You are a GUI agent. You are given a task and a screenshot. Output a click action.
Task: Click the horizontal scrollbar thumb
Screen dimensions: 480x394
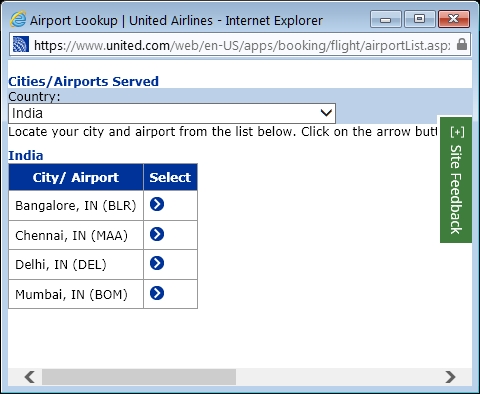(139, 377)
